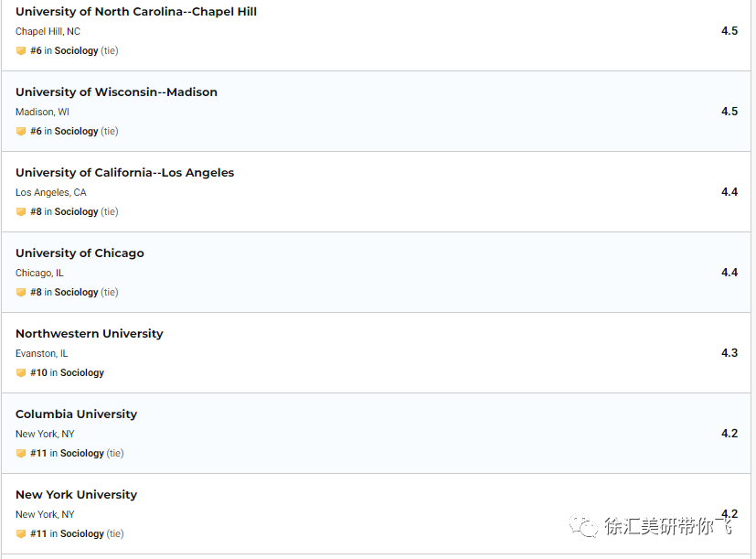
Task: Click the badge icon under UCLA's Los Angeles location
Action: pos(21,212)
